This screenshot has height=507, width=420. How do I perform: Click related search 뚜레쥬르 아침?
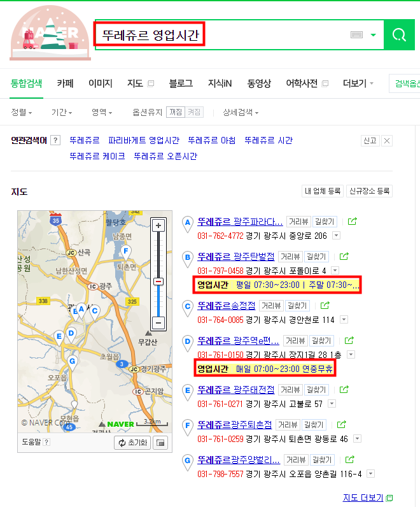pyautogui.click(x=212, y=140)
